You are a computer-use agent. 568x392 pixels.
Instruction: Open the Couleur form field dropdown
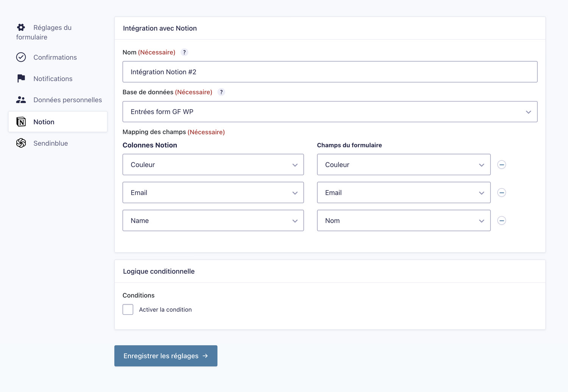point(404,165)
